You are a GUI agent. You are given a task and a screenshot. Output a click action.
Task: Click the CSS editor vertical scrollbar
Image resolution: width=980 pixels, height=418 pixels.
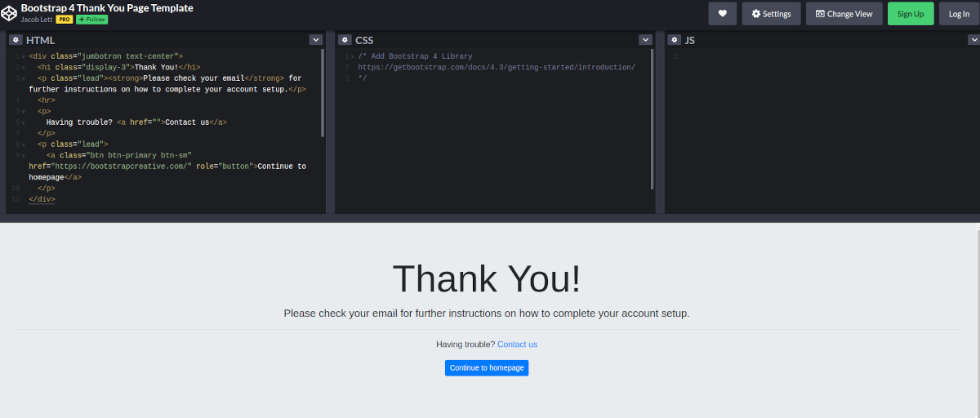tap(652, 118)
